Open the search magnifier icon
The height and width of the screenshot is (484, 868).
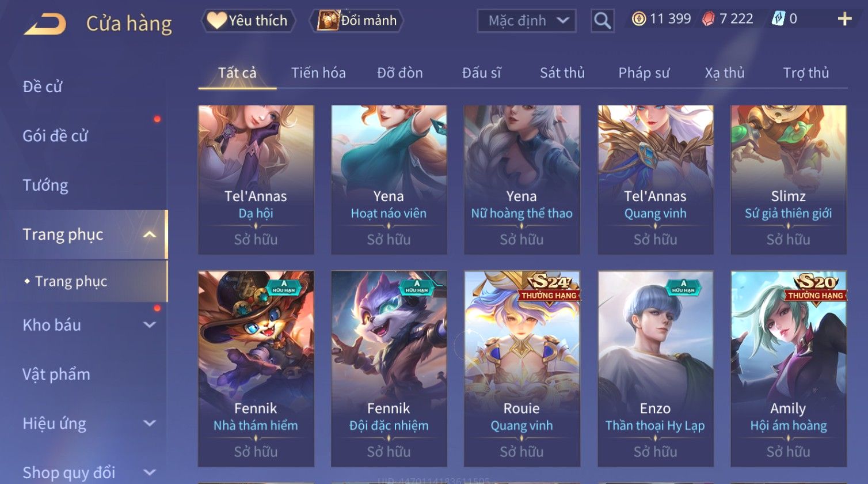pos(602,21)
